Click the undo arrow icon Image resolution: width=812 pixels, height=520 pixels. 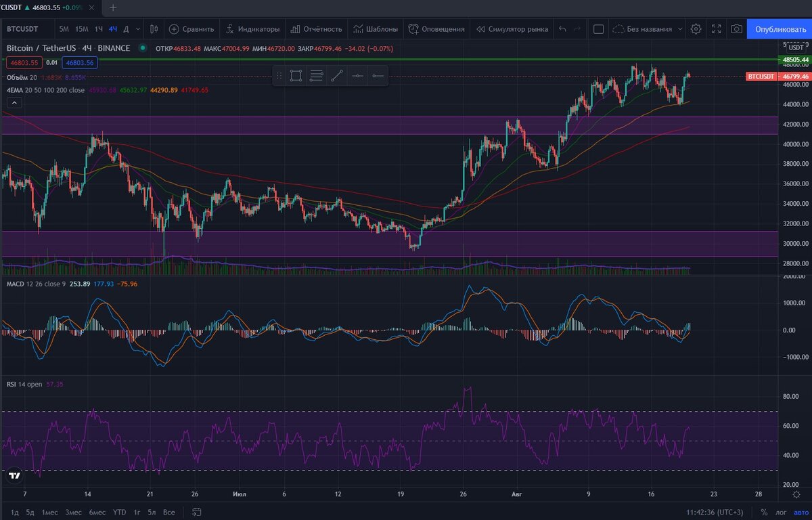[562, 29]
